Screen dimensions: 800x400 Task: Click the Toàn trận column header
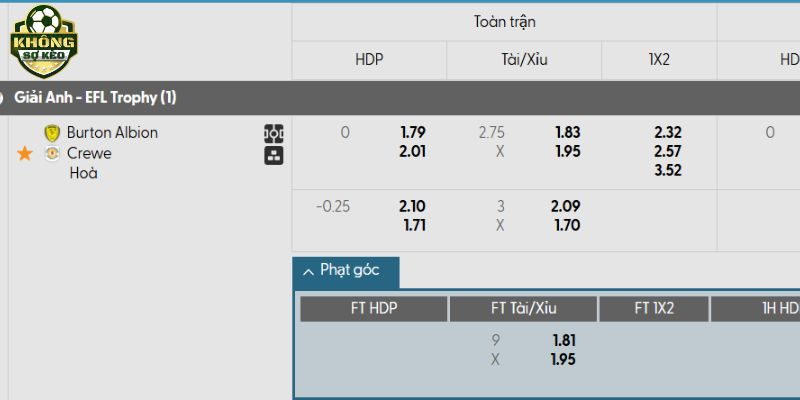(x=504, y=21)
